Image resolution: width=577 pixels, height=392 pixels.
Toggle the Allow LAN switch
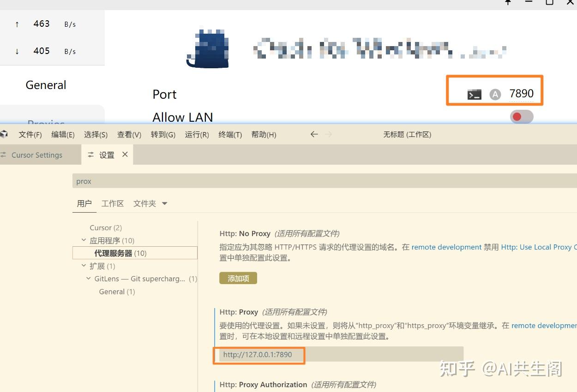tap(522, 117)
